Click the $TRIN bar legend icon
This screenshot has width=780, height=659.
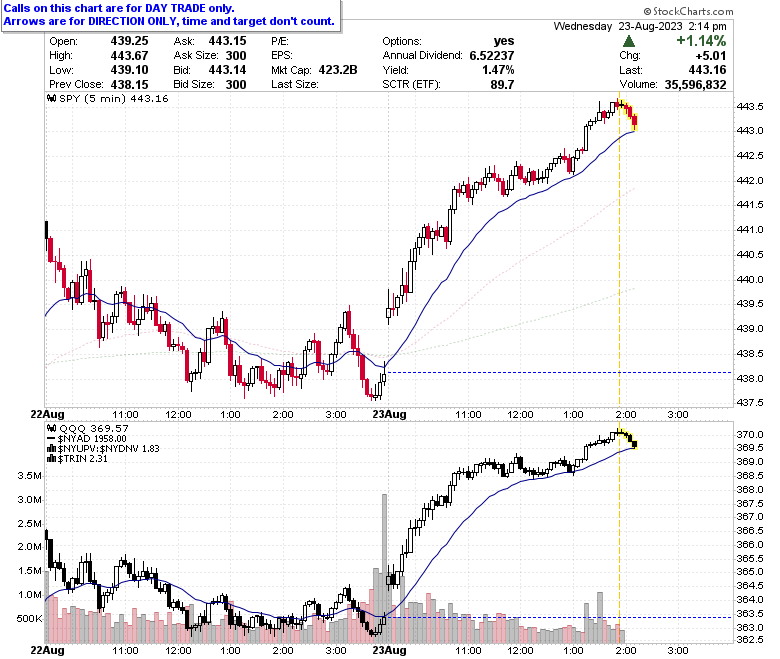51,459
